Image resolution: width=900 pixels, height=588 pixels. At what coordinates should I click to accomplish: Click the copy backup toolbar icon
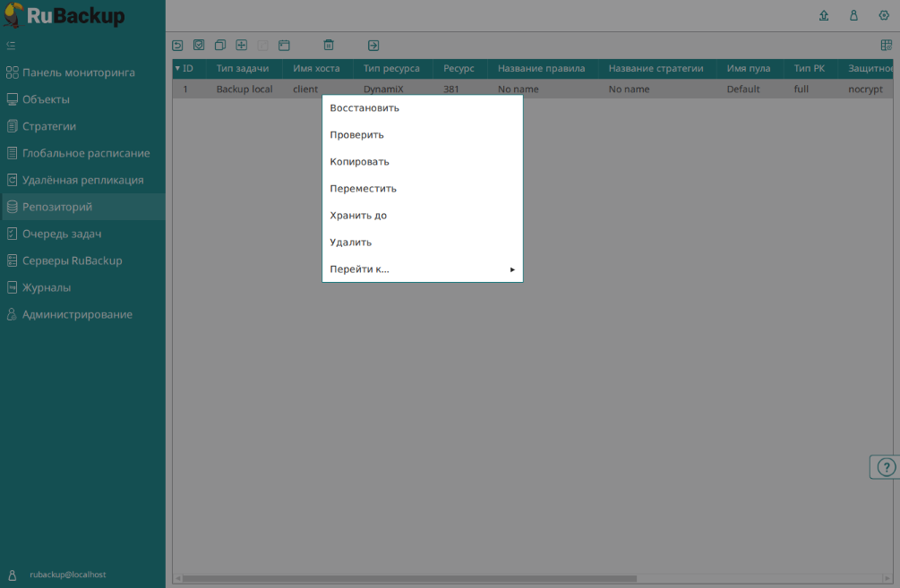click(x=220, y=45)
